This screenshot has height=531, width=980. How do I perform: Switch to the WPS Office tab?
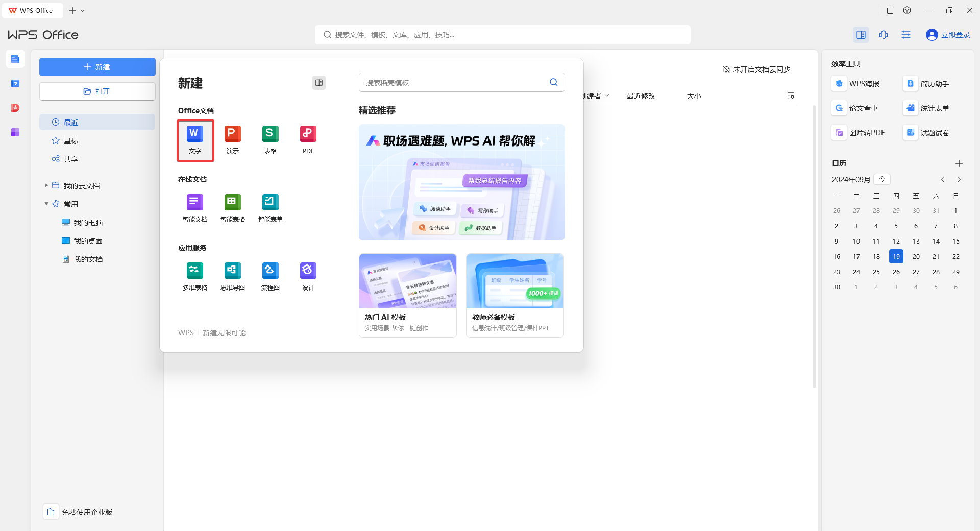pos(32,10)
